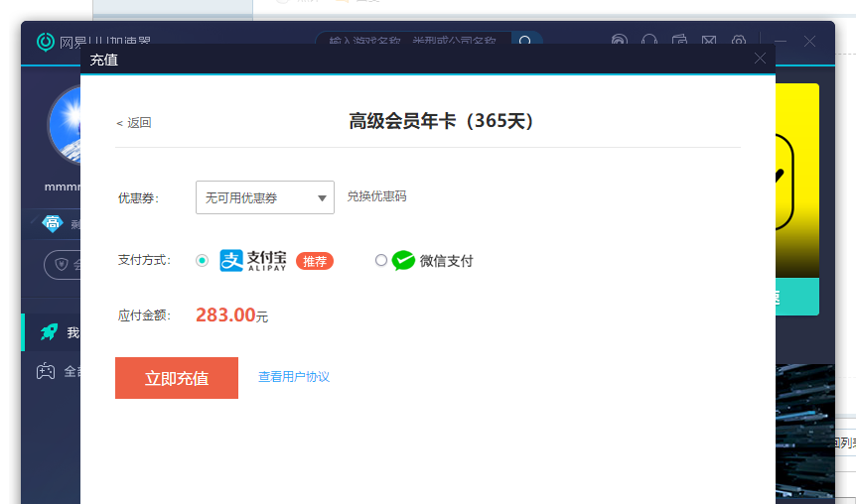The height and width of the screenshot is (504, 856).
Task: Click the Alipay logo
Action: (253, 261)
